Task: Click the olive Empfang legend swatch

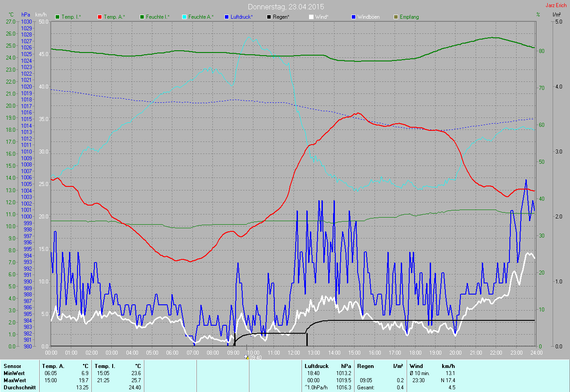Action: pos(396,17)
